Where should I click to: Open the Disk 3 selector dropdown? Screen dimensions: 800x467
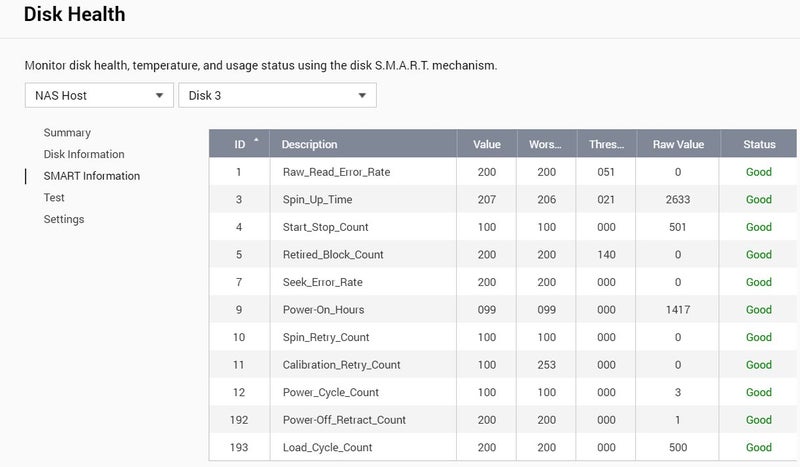[276, 95]
